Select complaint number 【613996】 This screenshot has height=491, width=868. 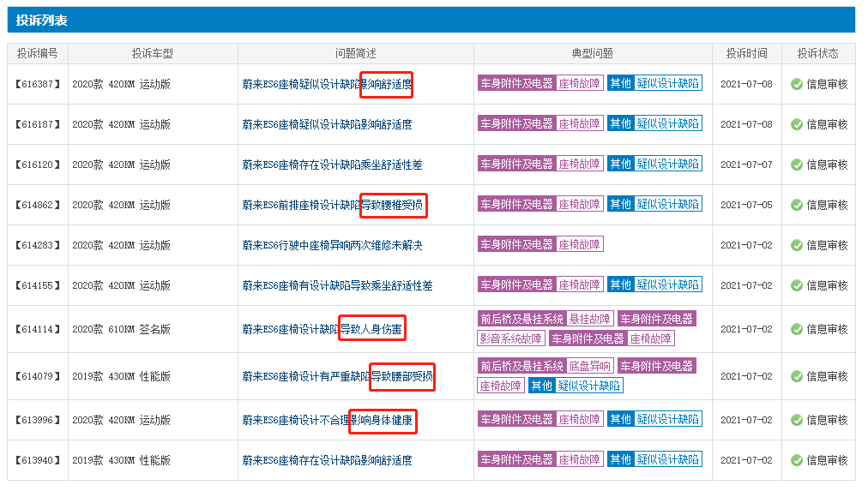pos(38,420)
